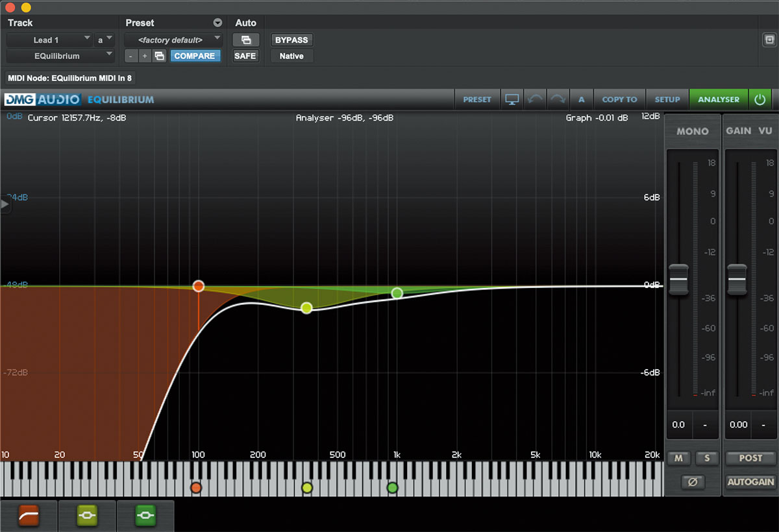This screenshot has width=779, height=532.
Task: Click the COMPARE button
Action: (x=195, y=56)
